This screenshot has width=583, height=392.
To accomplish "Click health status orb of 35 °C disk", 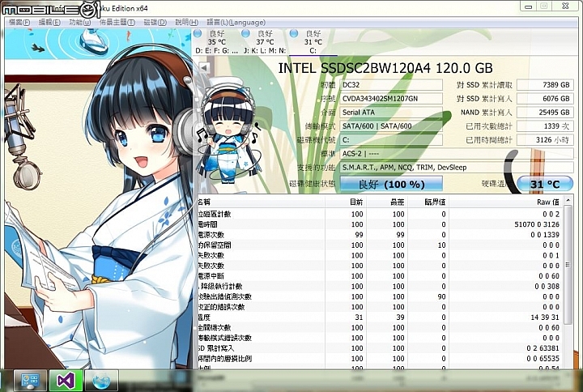I will tap(198, 33).
